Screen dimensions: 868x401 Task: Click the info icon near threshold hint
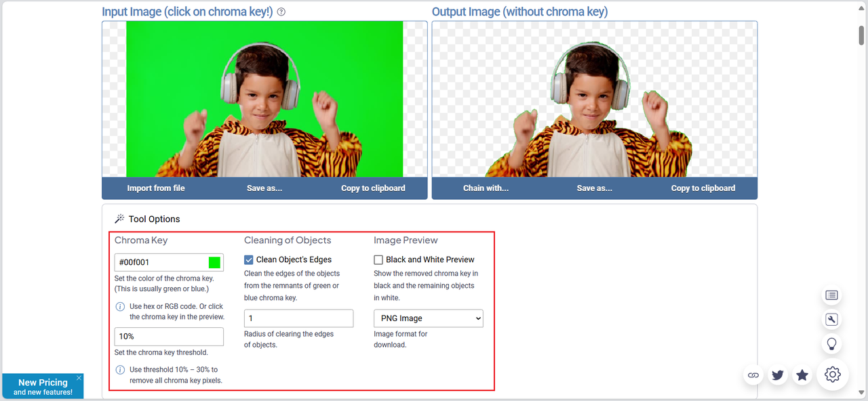pyautogui.click(x=120, y=370)
